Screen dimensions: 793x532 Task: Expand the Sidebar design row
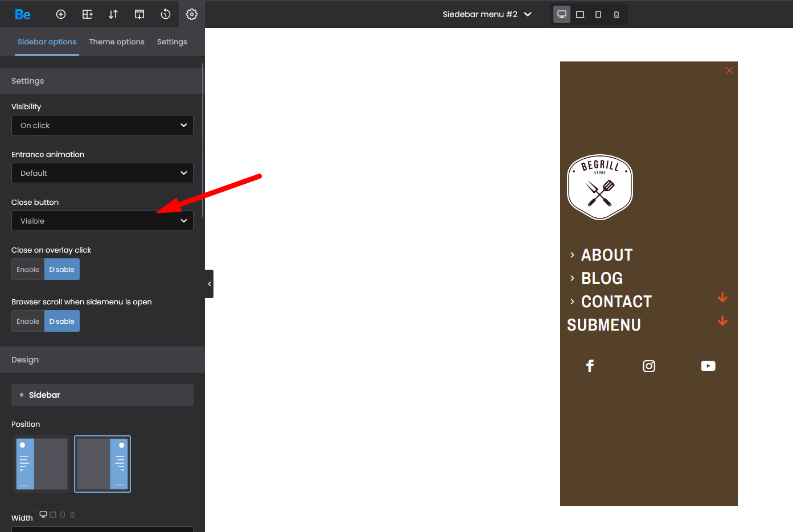point(102,395)
